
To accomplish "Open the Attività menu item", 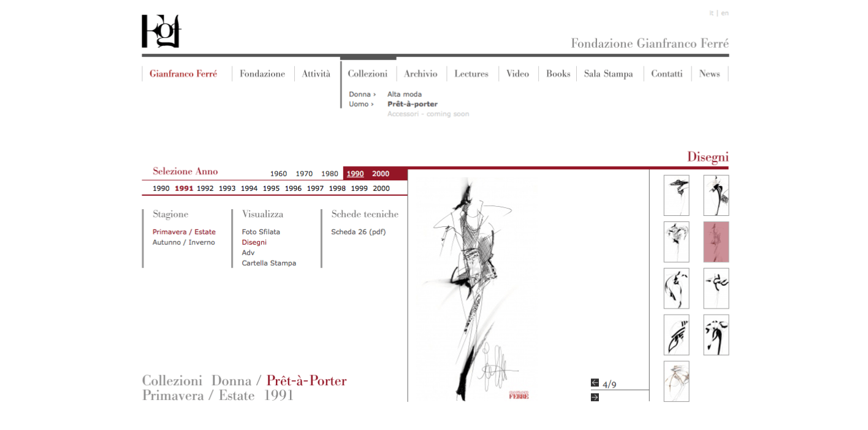I will tap(316, 74).
